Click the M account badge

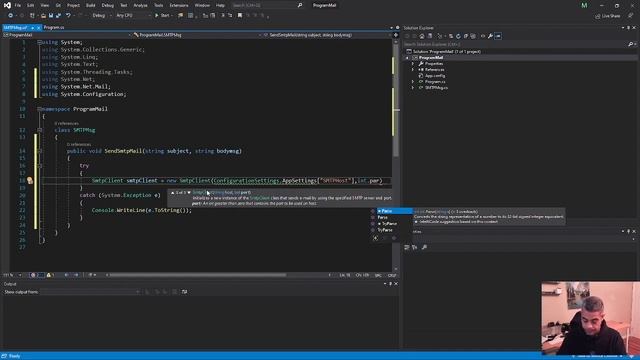(x=584, y=5)
